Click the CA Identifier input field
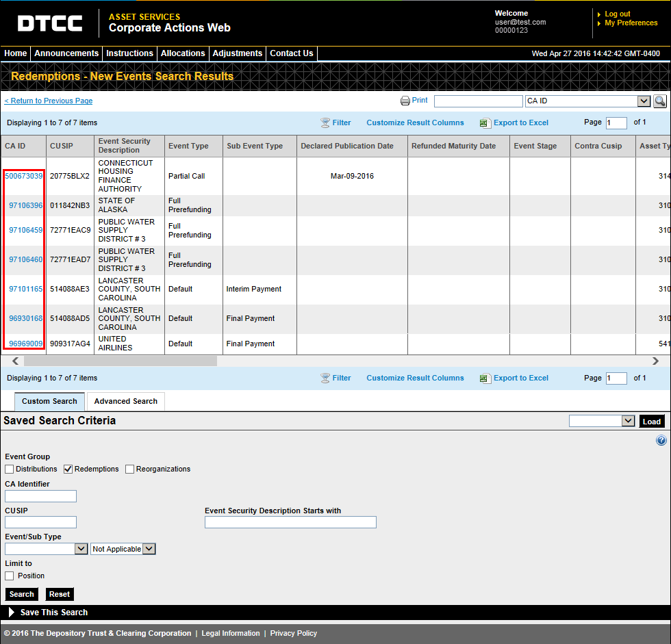 [x=40, y=496]
